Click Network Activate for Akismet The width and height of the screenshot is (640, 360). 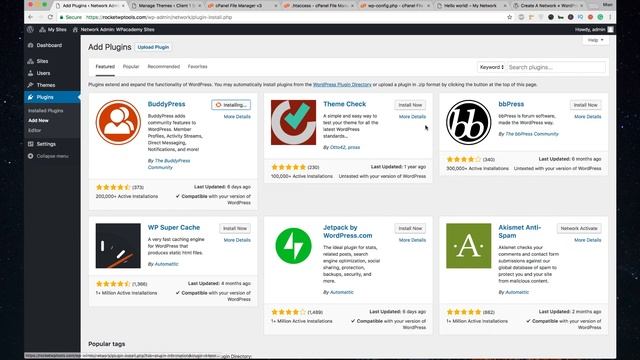(579, 229)
